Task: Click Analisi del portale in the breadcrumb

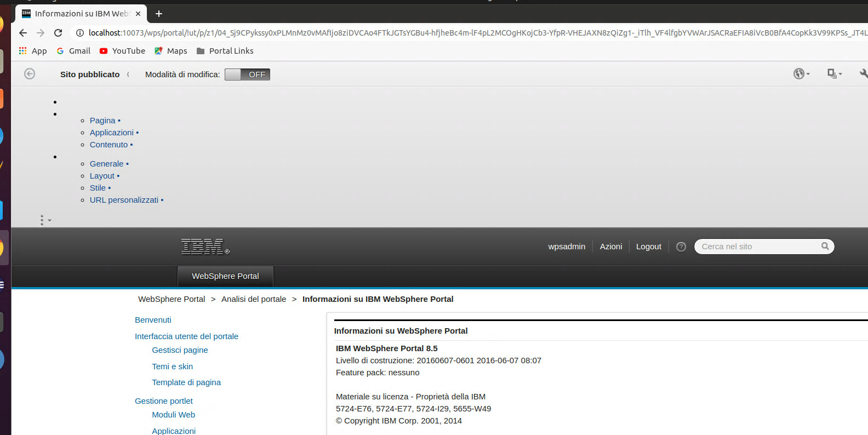Action: (x=254, y=299)
